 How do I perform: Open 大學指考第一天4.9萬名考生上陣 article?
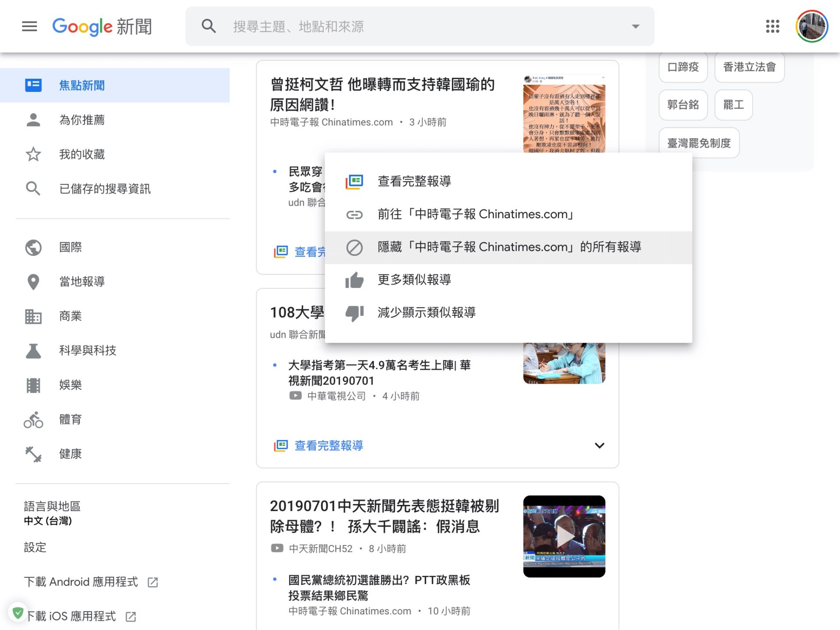(x=379, y=373)
